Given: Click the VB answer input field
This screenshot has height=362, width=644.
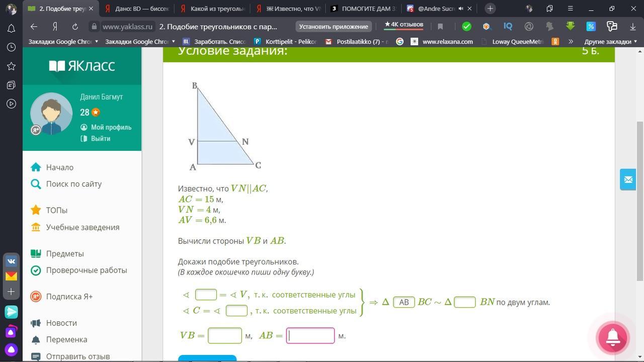Looking at the screenshot, I should (x=225, y=335).
